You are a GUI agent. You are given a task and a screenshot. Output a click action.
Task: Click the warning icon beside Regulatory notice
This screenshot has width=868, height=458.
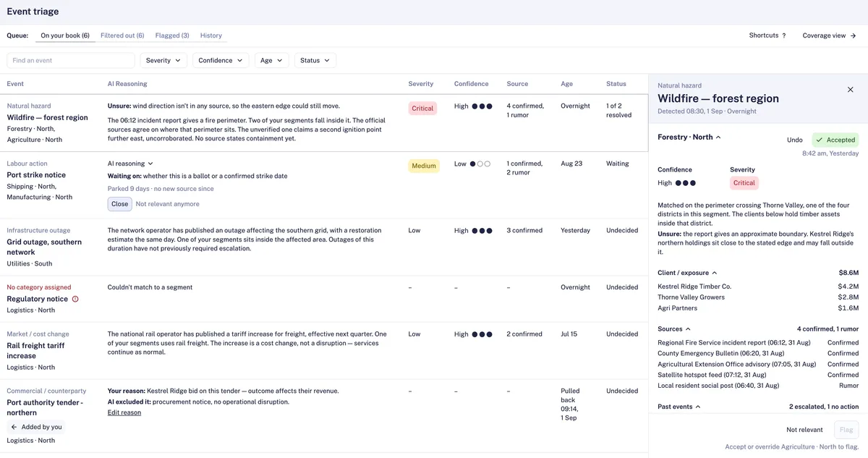[x=75, y=299]
